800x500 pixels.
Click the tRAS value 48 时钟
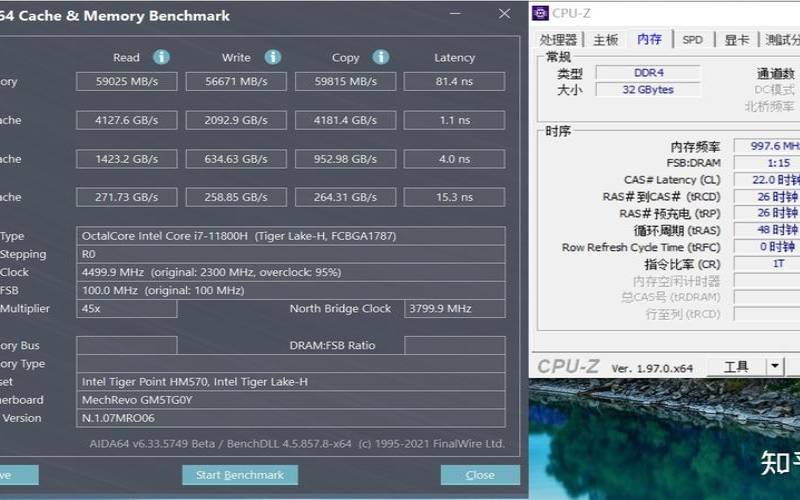(x=767, y=230)
